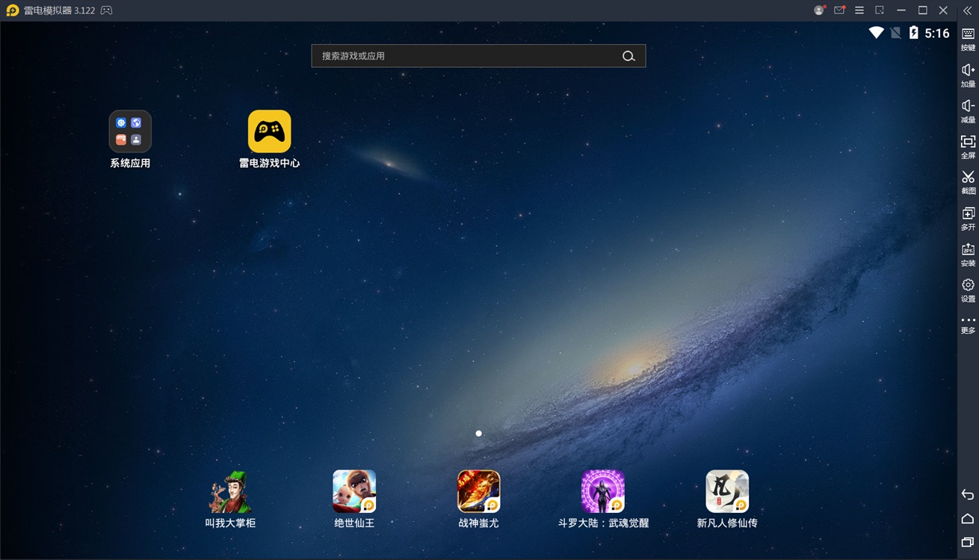This screenshot has height=560, width=979.
Task: Open 多开 multi-instance manager
Action: pos(968,218)
